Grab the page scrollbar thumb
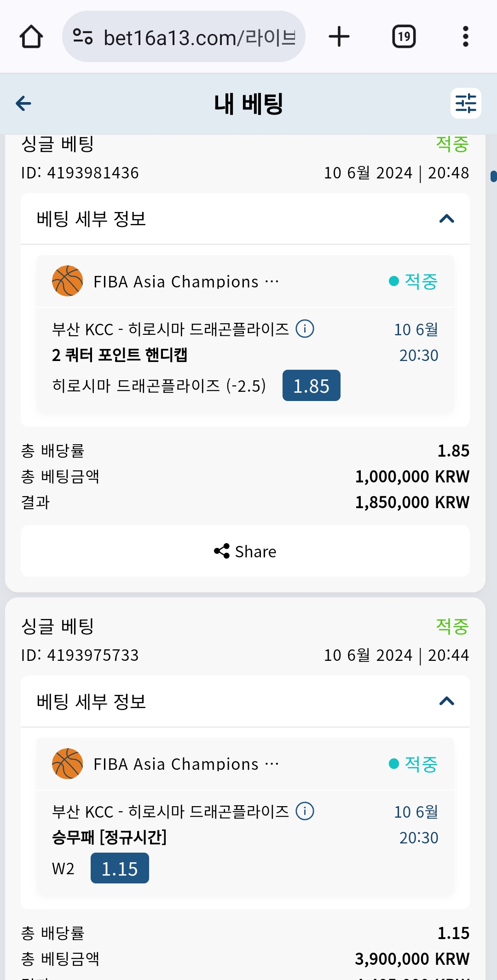This screenshot has height=980, width=497. point(493,176)
